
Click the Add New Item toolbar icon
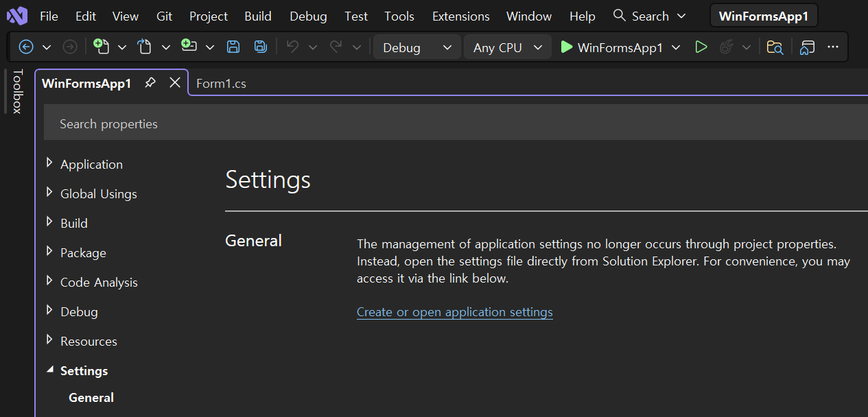(x=189, y=47)
